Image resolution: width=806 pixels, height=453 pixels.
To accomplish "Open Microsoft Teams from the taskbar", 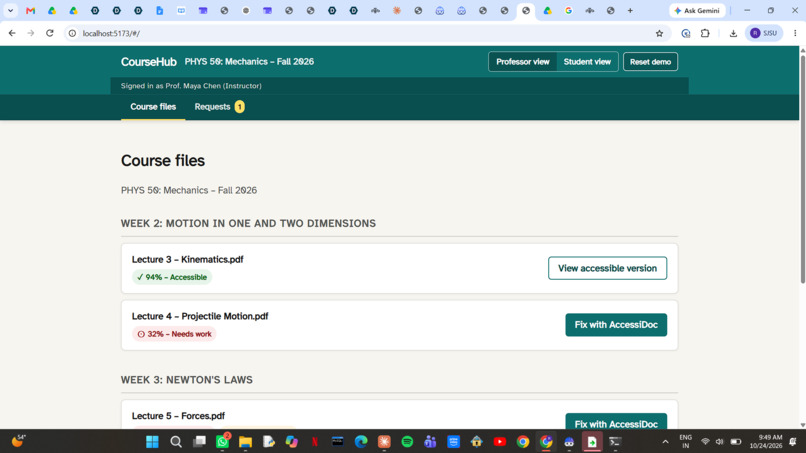I will coord(430,442).
